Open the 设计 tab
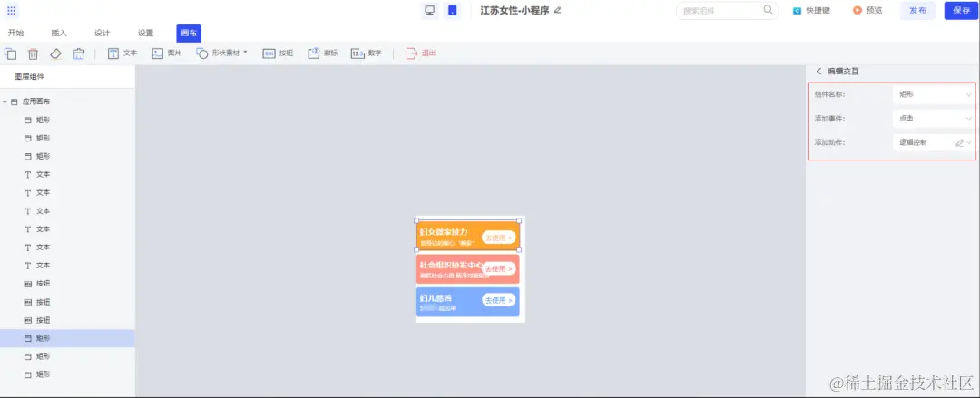 [102, 34]
